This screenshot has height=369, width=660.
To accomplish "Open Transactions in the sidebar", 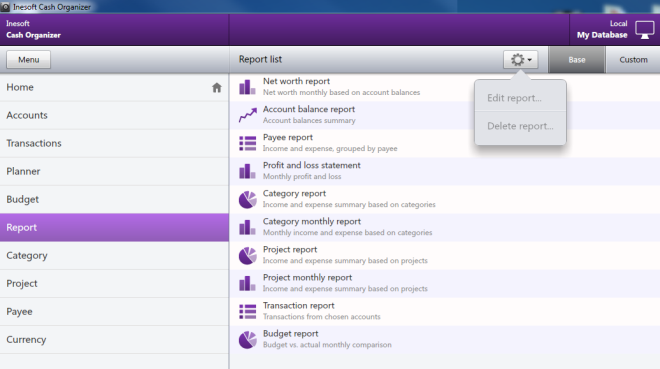I will coord(114,143).
